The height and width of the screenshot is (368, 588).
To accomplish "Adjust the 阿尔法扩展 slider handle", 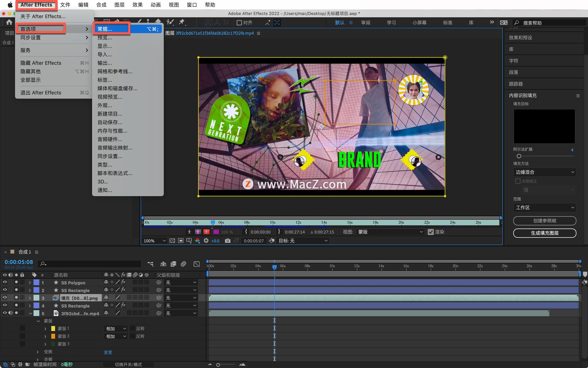I will coord(519,156).
